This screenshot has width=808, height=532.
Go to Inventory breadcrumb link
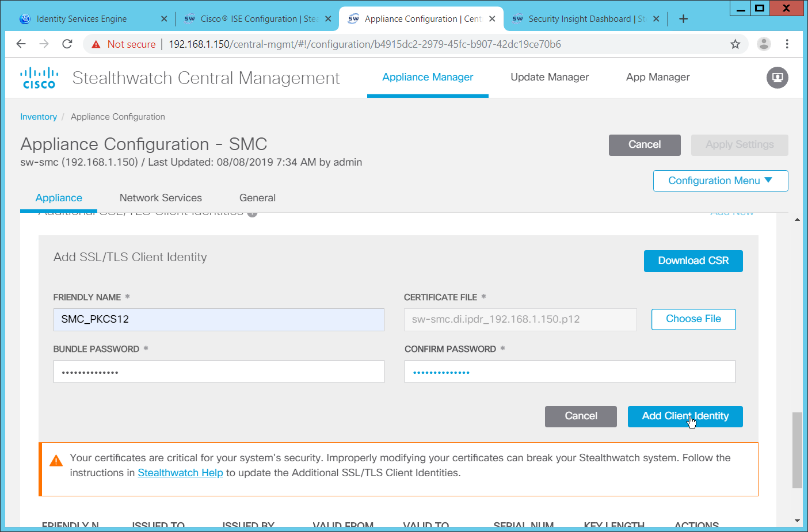pos(39,117)
